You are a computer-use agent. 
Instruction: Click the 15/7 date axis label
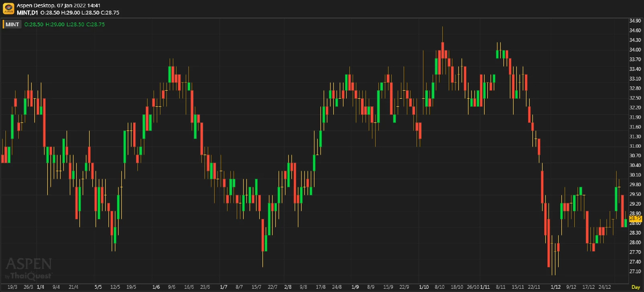point(257,287)
